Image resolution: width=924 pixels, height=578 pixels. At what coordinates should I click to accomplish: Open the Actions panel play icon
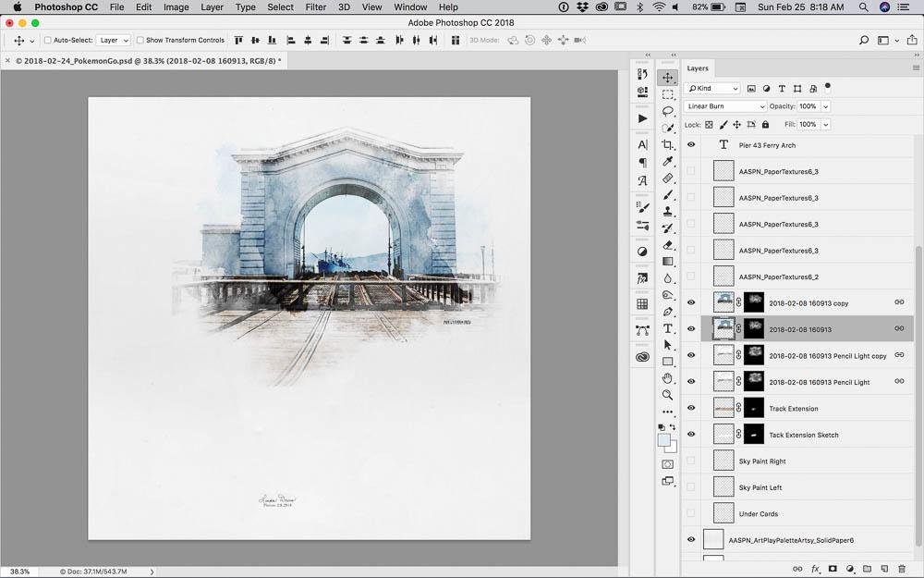(x=642, y=118)
